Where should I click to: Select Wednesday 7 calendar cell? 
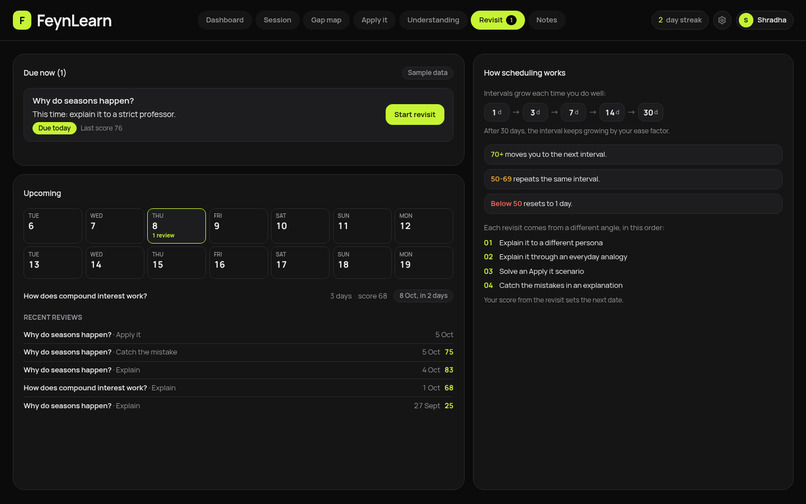114,226
